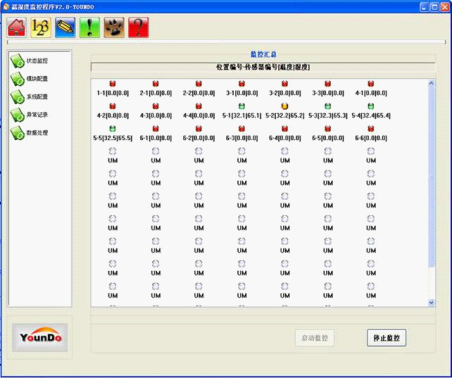The height and width of the screenshot is (378, 452).
Task: Click the 监控汇总 heading link
Action: pos(263,54)
